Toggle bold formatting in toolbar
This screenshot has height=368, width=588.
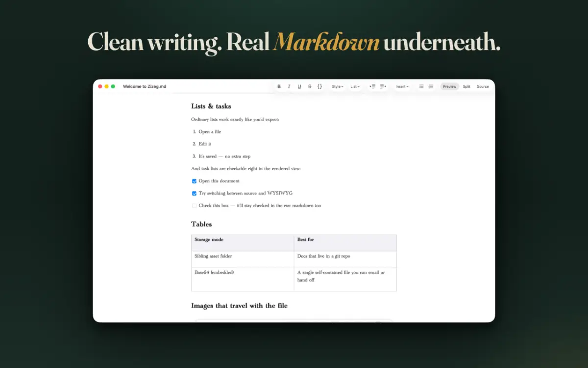279,86
